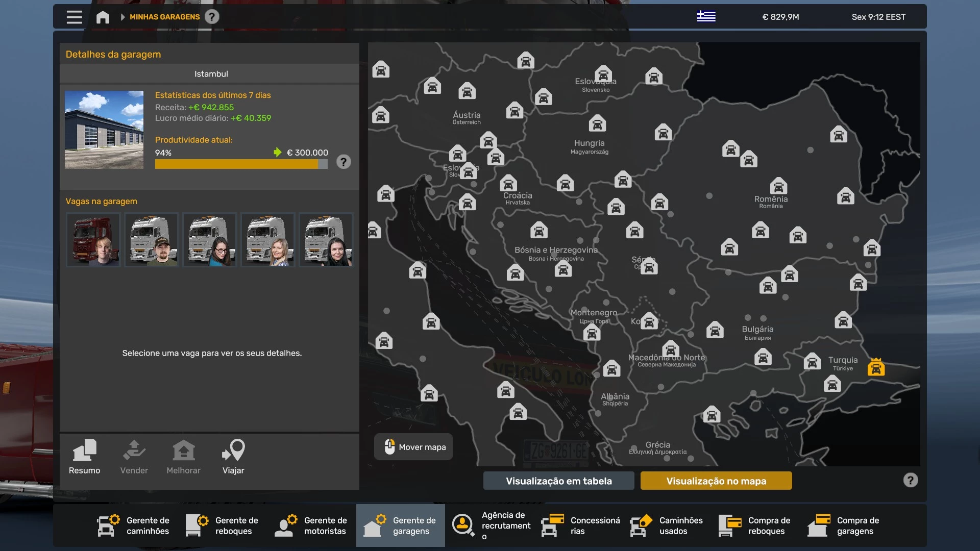
Task: Click the Greek flag icon
Action: coord(706,17)
